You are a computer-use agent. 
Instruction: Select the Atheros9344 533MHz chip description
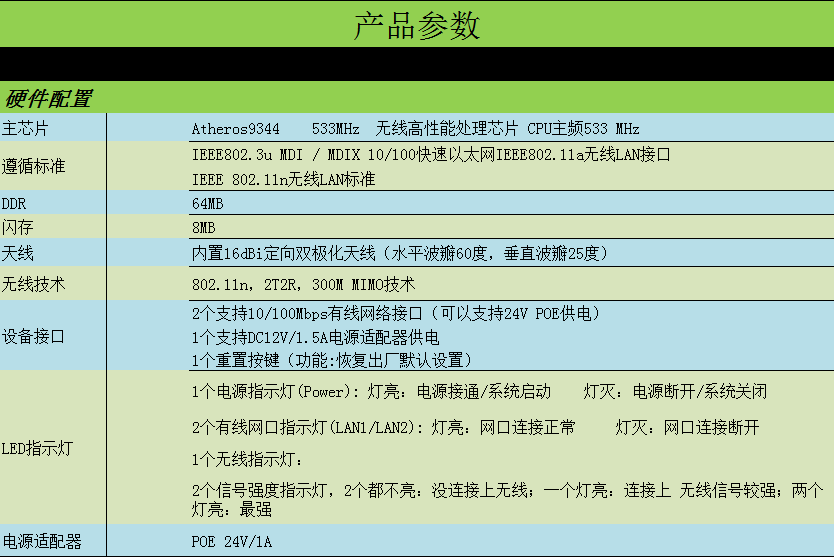pos(415,129)
